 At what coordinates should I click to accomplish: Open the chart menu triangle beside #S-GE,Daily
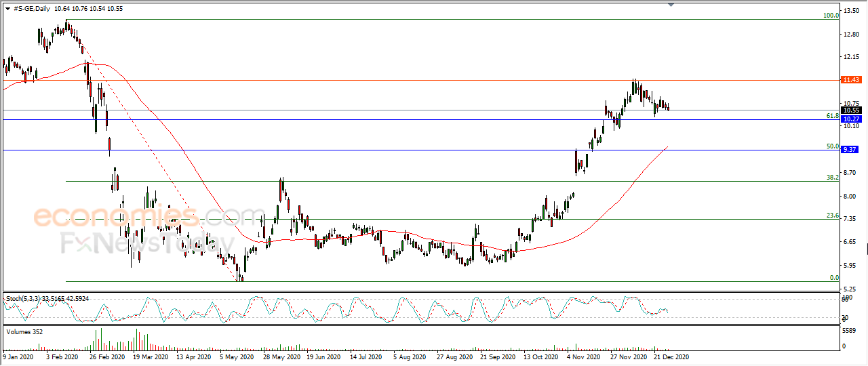tap(7, 7)
